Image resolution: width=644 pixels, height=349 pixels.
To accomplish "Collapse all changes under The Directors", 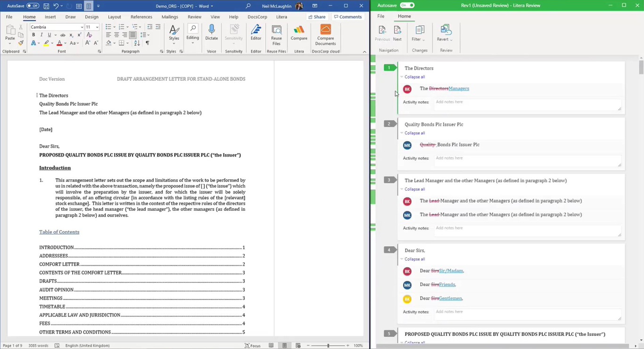I will [x=414, y=76].
